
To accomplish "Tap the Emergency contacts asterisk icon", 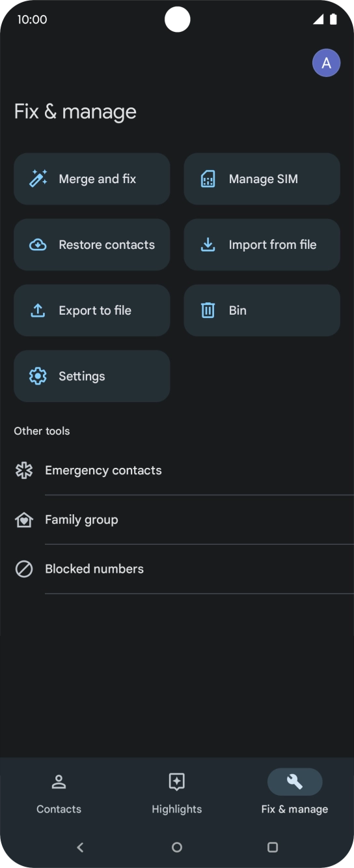I will [x=24, y=470].
